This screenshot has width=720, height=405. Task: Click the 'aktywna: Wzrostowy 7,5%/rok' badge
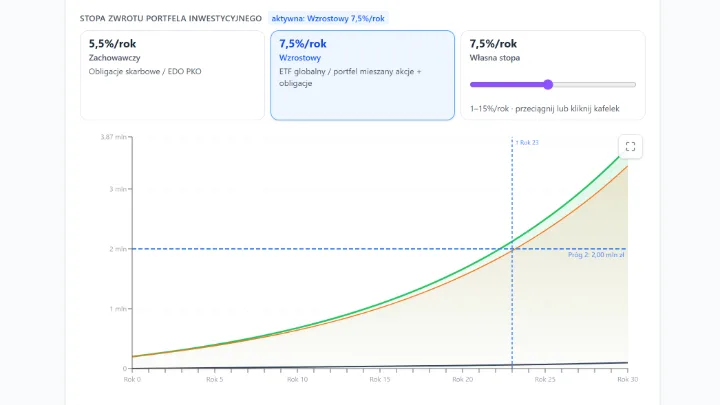coord(328,18)
